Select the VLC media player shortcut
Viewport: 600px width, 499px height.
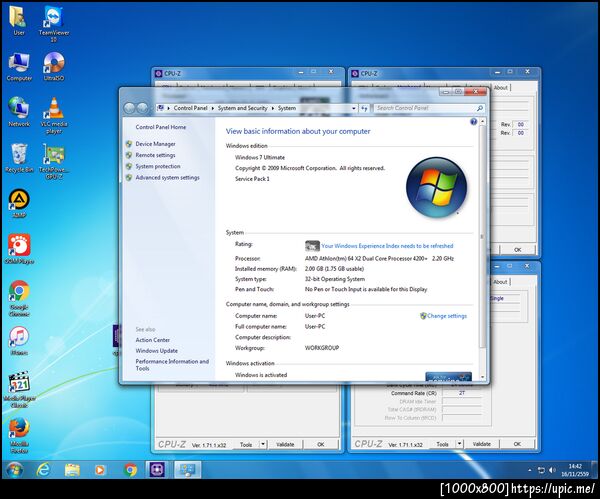(54, 116)
